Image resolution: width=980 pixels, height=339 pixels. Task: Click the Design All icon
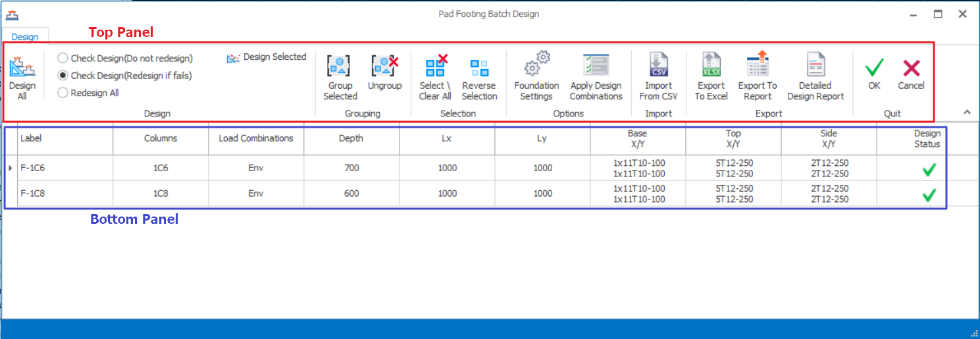[x=22, y=67]
